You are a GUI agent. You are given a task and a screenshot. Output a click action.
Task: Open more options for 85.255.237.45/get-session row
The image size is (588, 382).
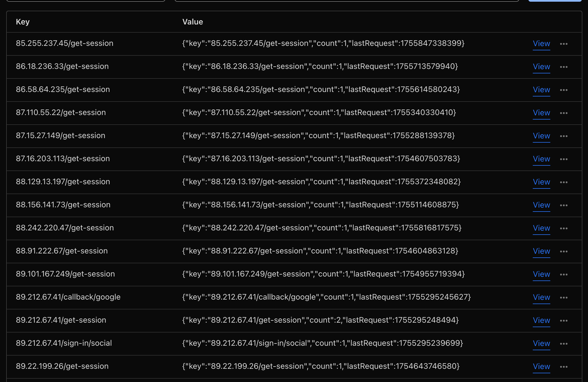564,44
